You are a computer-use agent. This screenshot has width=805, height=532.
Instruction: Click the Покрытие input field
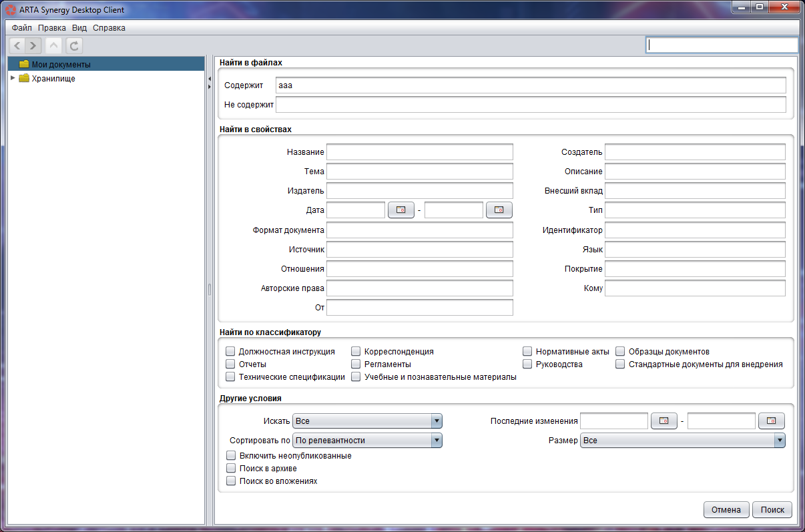695,268
